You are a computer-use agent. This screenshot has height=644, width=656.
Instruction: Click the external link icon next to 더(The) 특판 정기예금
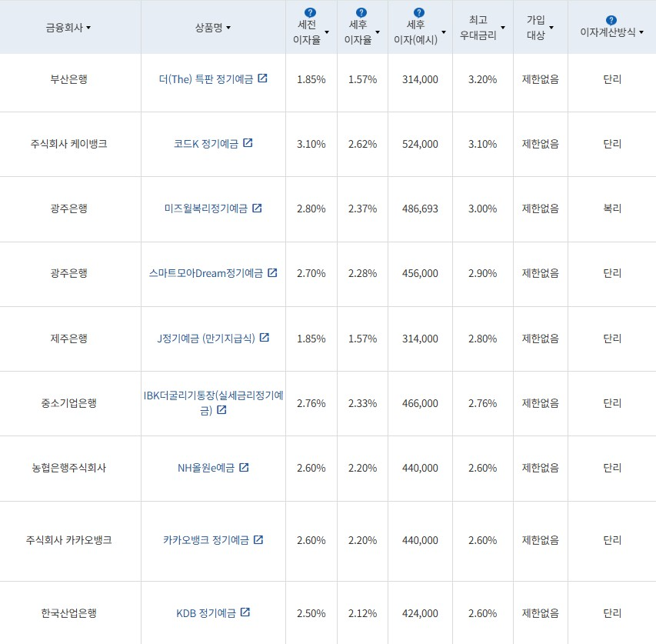coord(264,79)
